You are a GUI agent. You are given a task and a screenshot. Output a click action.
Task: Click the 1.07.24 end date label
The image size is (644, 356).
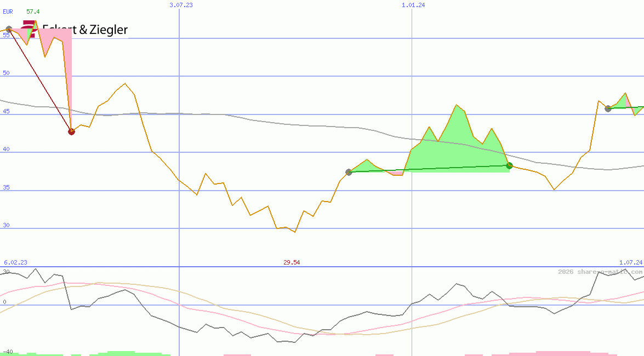(x=630, y=262)
